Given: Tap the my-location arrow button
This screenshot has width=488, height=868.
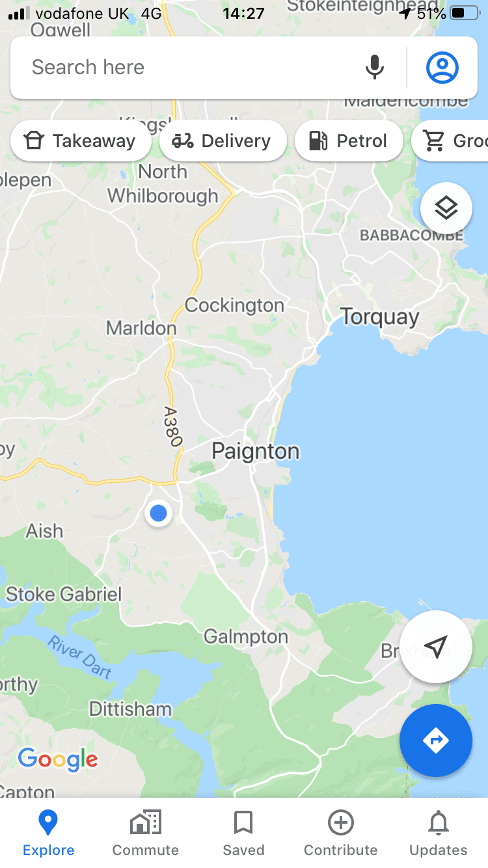Looking at the screenshot, I should coord(436,647).
